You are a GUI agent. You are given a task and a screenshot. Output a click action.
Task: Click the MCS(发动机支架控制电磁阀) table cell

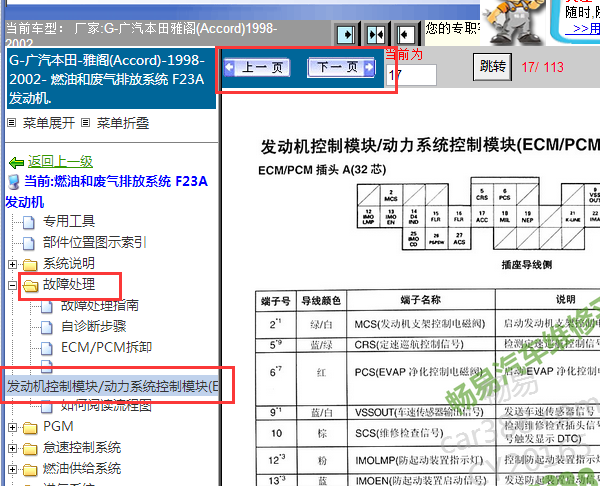421,325
